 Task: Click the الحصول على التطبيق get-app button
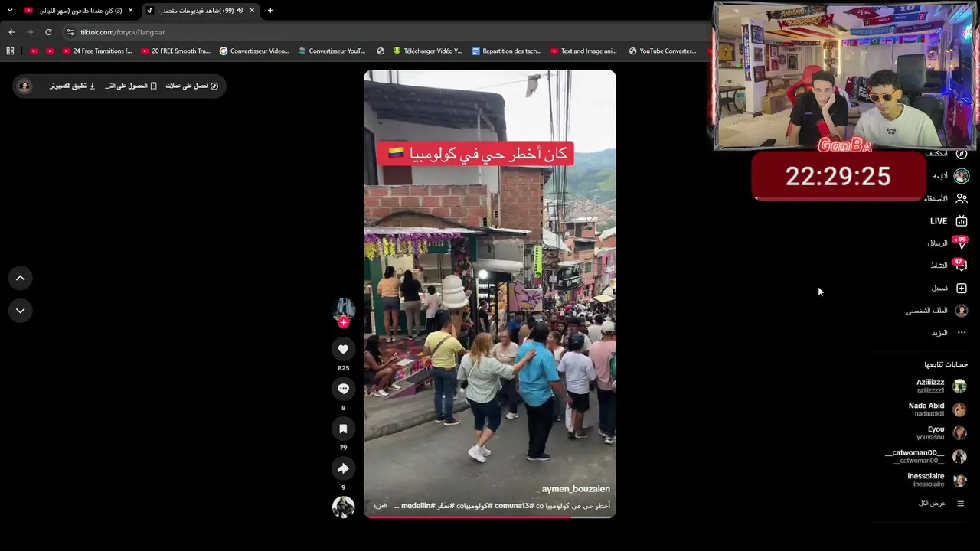[x=131, y=86]
